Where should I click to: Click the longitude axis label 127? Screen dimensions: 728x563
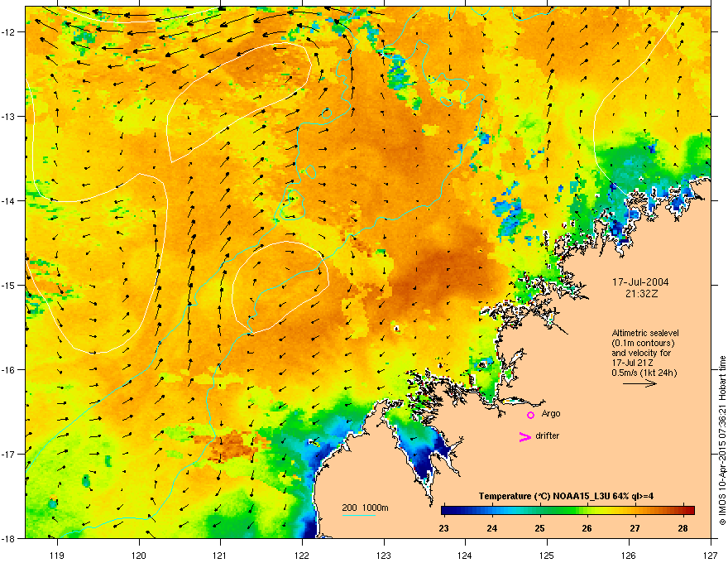711,555
